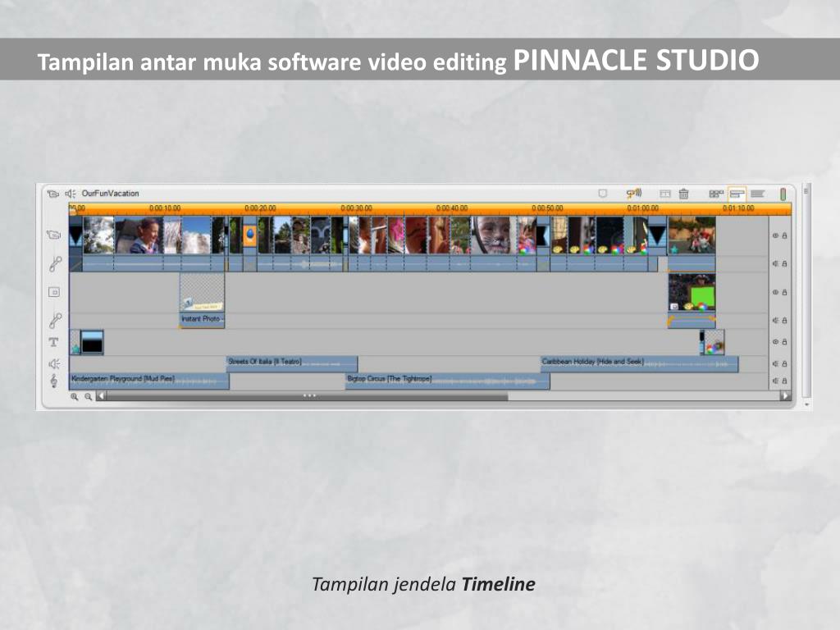
Task: Mute the music track
Action: [775, 381]
